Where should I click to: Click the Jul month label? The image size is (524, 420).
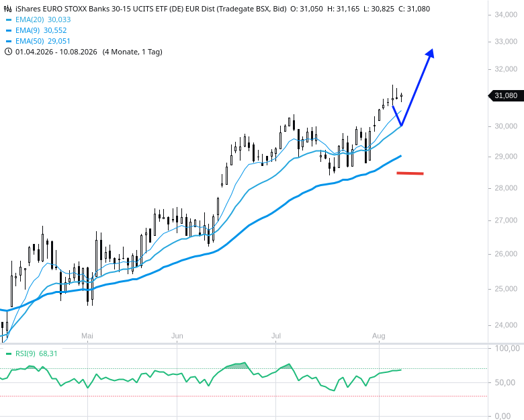point(276,336)
